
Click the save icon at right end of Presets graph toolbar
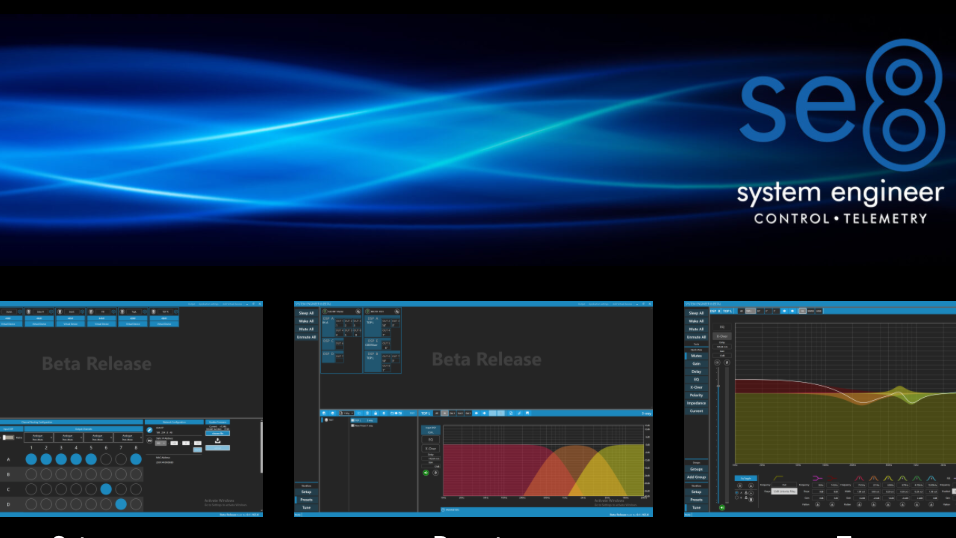pos(527,413)
